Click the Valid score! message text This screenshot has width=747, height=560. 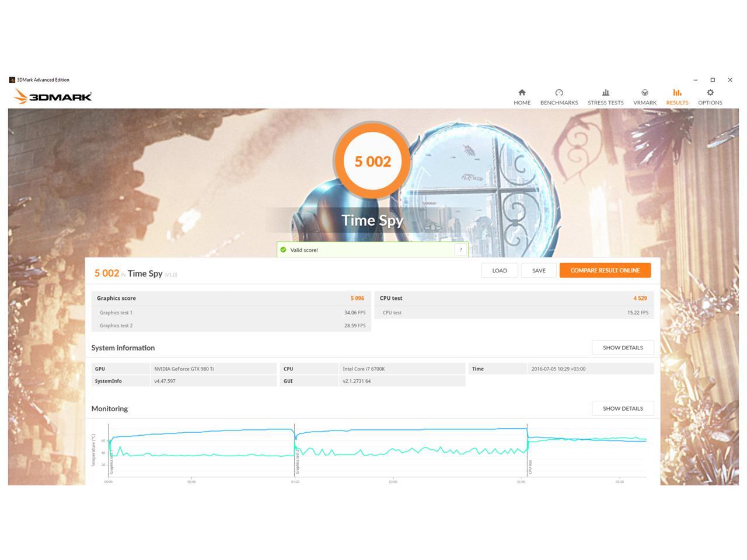point(304,250)
